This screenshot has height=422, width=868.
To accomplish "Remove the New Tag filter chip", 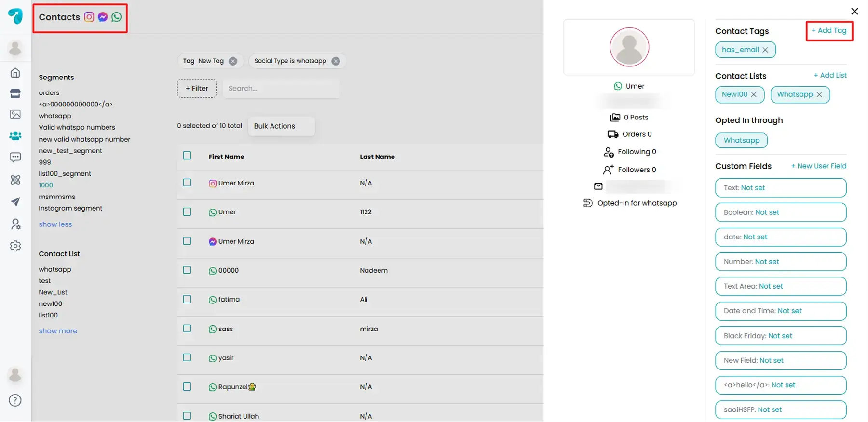I will [233, 61].
